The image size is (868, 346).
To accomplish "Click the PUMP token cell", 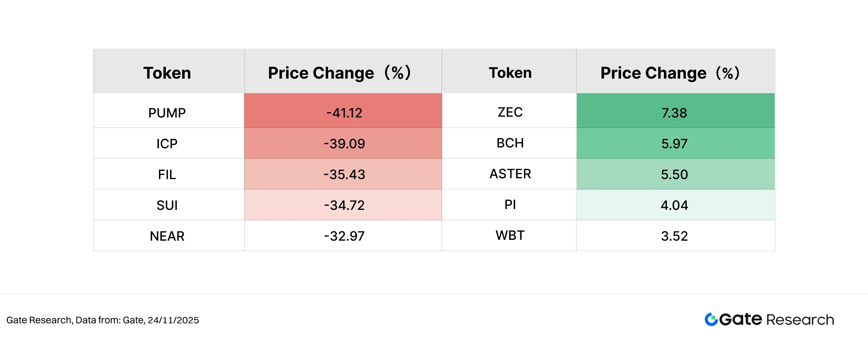I will pos(167,113).
